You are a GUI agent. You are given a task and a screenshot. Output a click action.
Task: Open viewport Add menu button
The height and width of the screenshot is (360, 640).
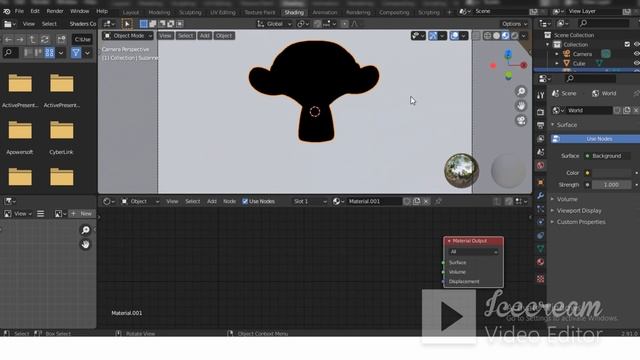(204, 36)
